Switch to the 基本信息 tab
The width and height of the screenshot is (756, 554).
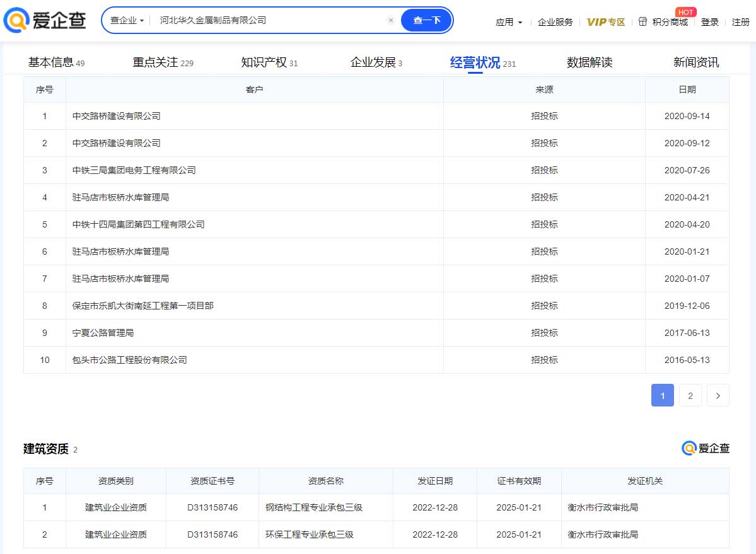tap(51, 62)
